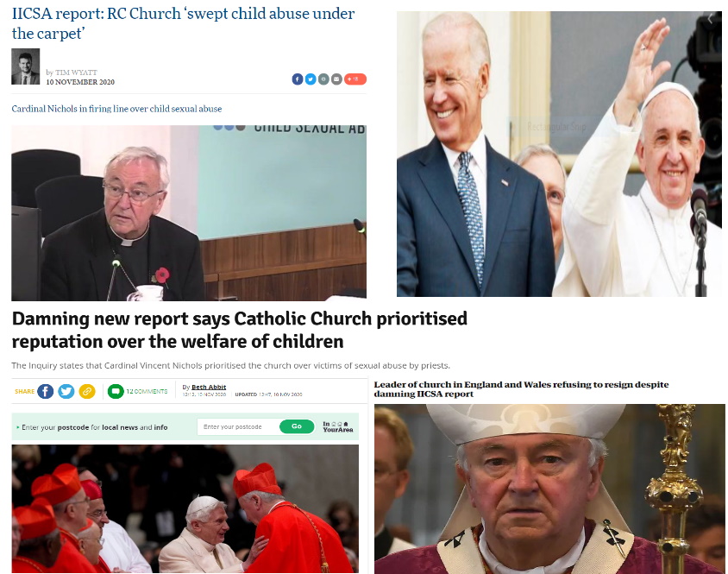The width and height of the screenshot is (728, 574).
Task: Share the IICSA article by email
Action: [336, 79]
